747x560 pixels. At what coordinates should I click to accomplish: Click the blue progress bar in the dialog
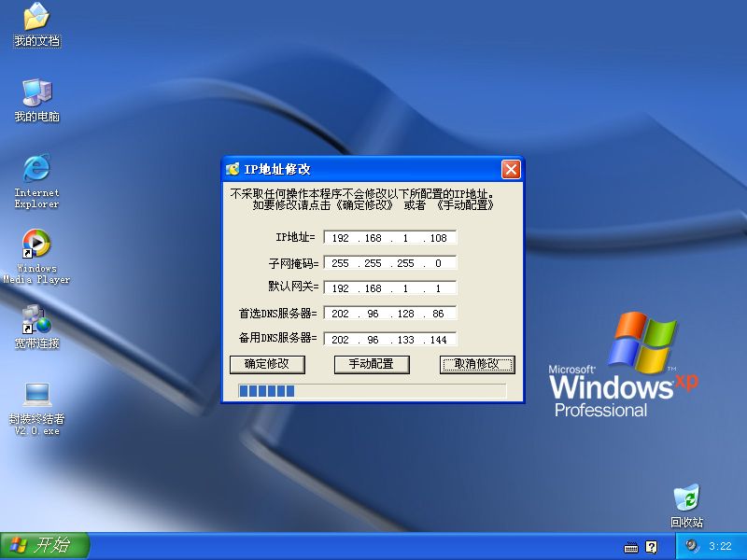click(x=372, y=391)
